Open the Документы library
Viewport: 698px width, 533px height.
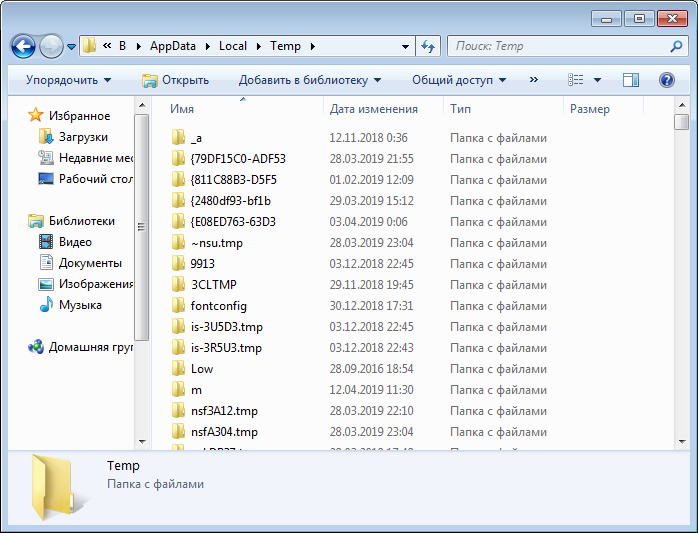[90, 263]
